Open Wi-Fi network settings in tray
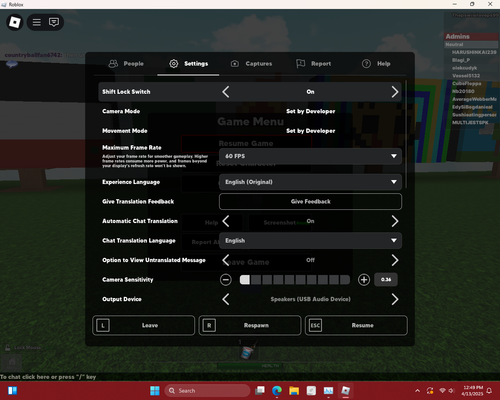The image size is (500, 400). (x=442, y=391)
